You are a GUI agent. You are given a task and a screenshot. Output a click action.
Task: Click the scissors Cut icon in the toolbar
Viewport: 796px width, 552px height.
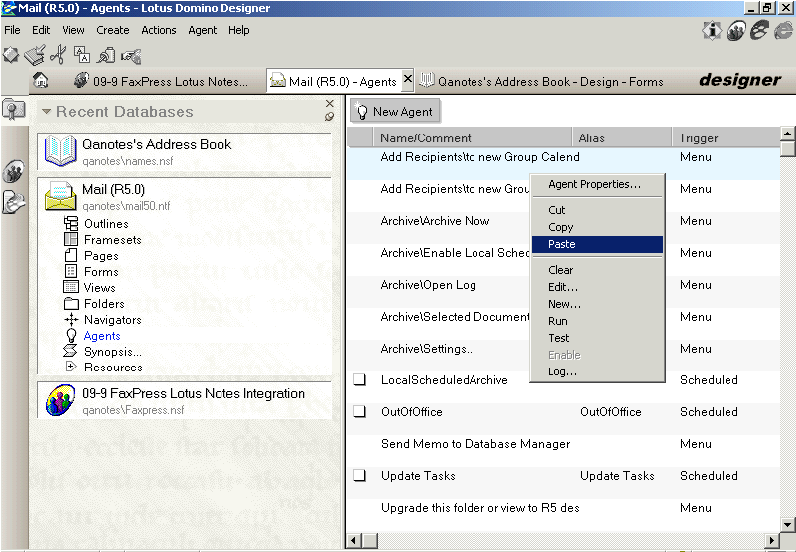[x=58, y=55]
